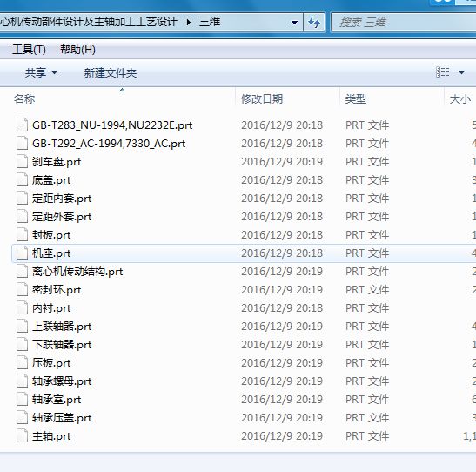Screen dimensions: 476x472
Task: Click the PRT 文件 type of 内衬.prt
Action: [367, 308]
